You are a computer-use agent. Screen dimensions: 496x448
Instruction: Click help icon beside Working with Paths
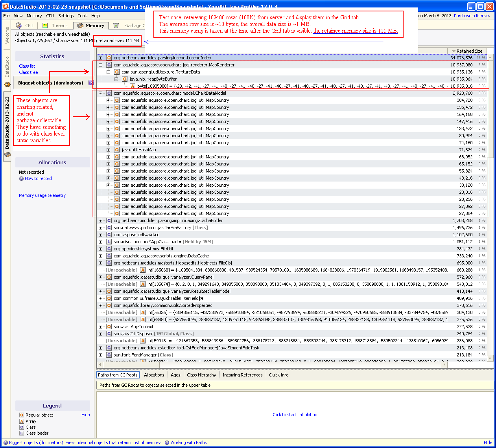(x=167, y=442)
